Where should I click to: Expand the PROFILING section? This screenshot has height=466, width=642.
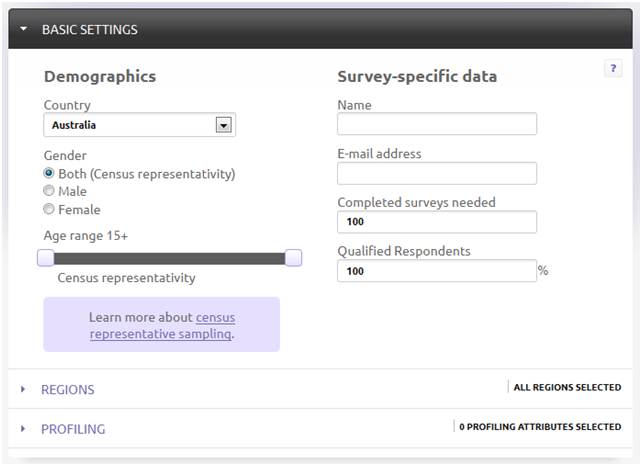pyautogui.click(x=73, y=429)
